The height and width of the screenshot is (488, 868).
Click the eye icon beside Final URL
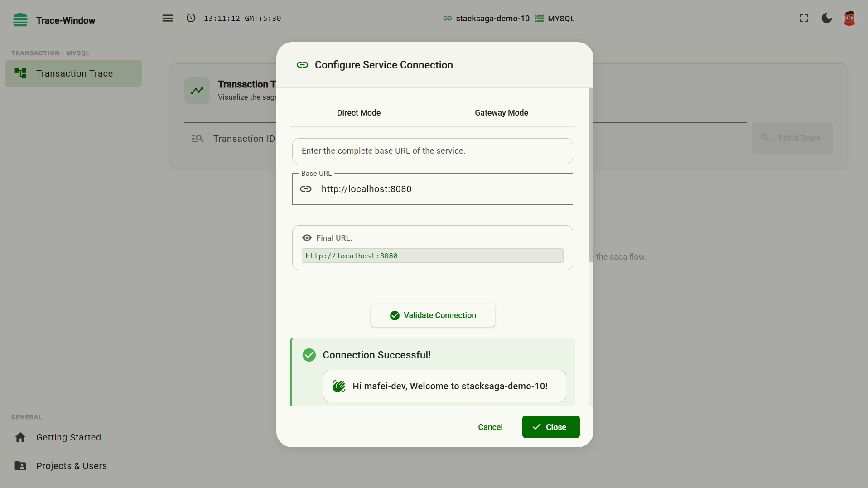(307, 238)
